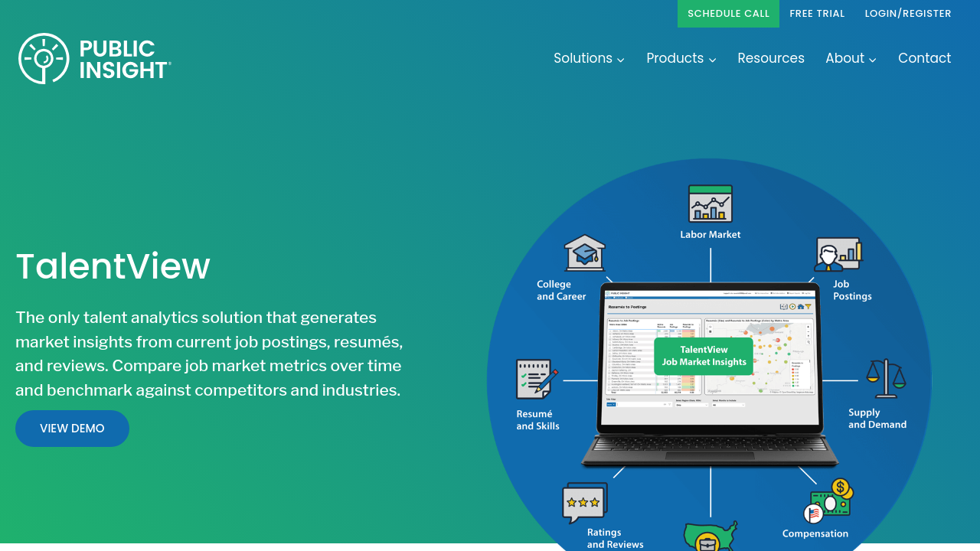Open the Free Trial link
This screenshot has height=551, width=980.
(x=817, y=14)
